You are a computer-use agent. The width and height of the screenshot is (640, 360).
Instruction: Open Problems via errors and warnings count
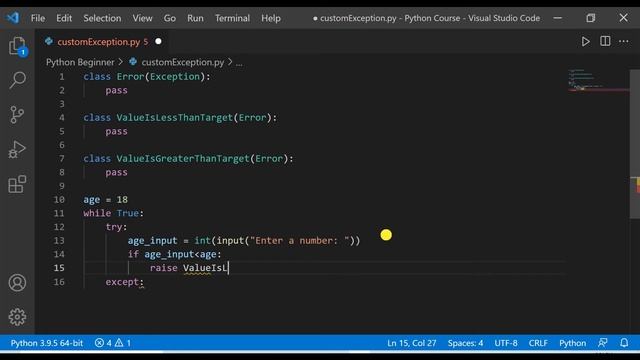pyautogui.click(x=113, y=343)
